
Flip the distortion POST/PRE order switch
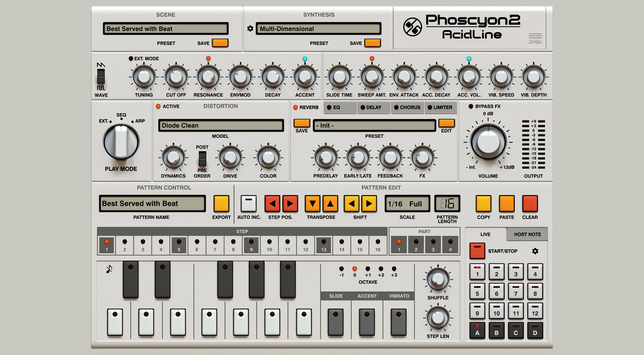[x=202, y=159]
